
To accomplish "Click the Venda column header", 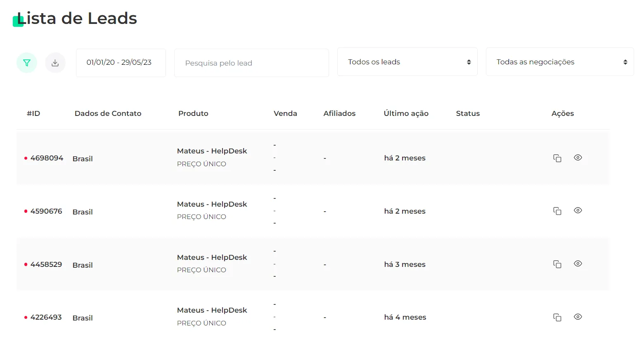I will coord(285,113).
